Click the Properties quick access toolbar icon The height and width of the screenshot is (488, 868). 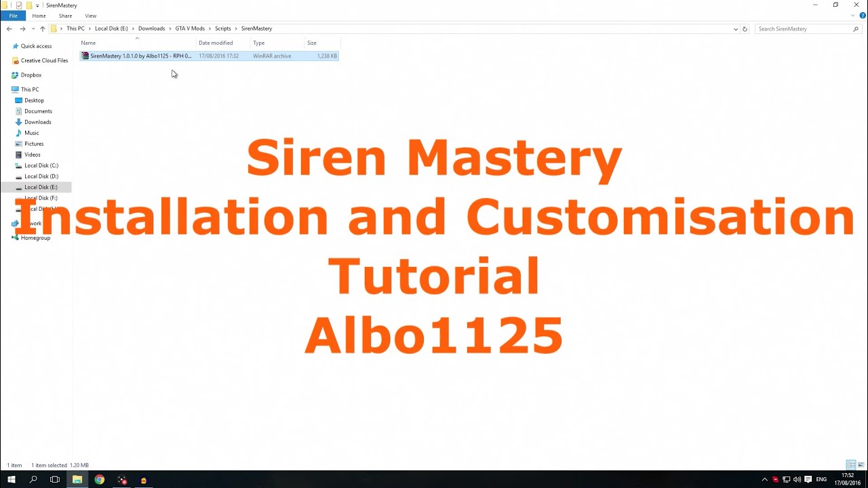click(x=19, y=5)
